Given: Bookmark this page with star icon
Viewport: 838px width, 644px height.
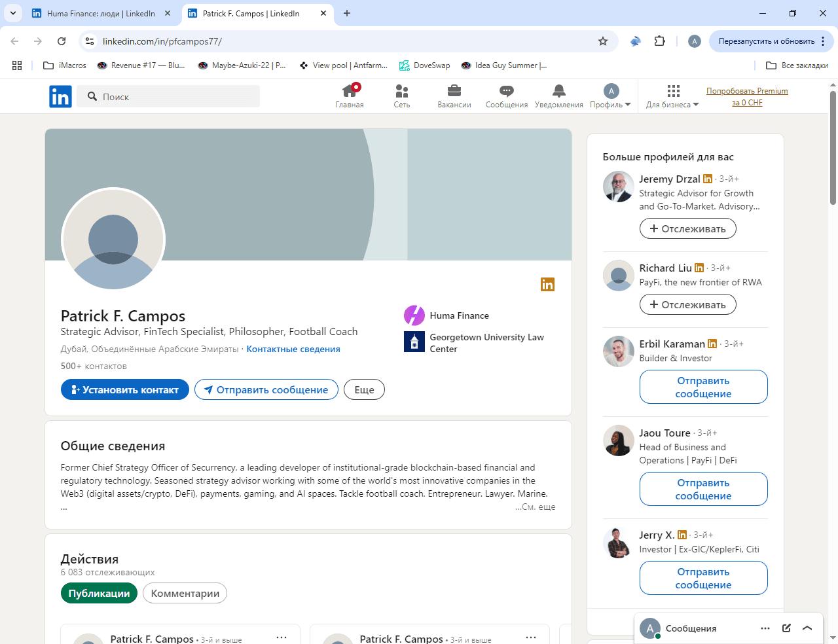Looking at the screenshot, I should click(603, 41).
